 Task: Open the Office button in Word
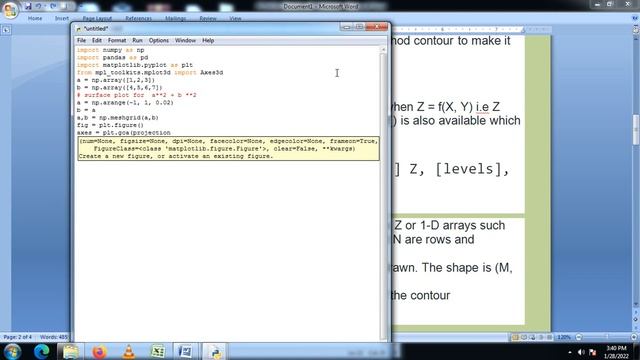coord(10,10)
